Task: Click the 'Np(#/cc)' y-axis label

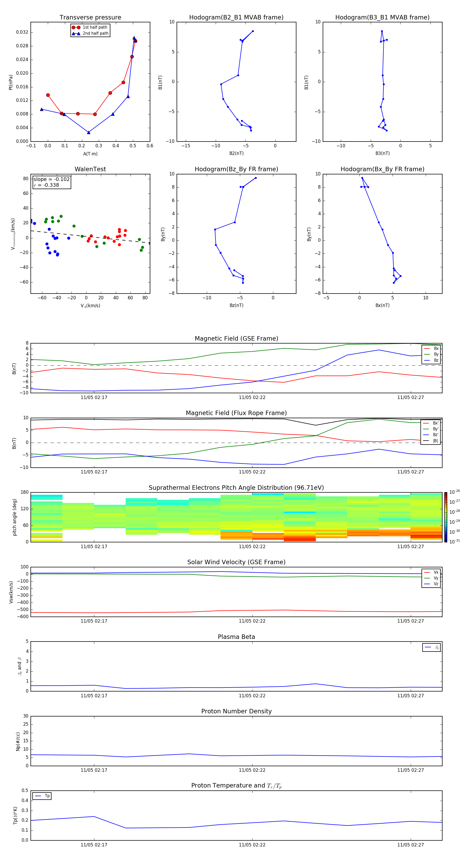Action: [18, 741]
